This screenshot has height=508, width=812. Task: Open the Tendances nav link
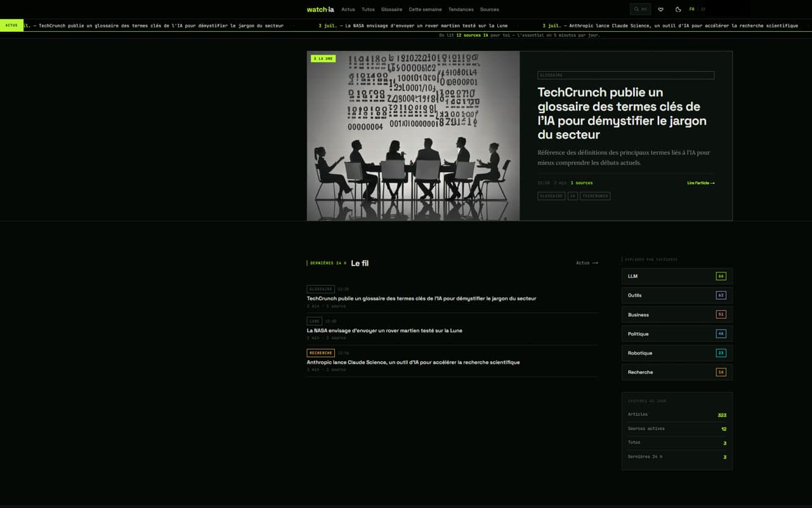point(461,10)
